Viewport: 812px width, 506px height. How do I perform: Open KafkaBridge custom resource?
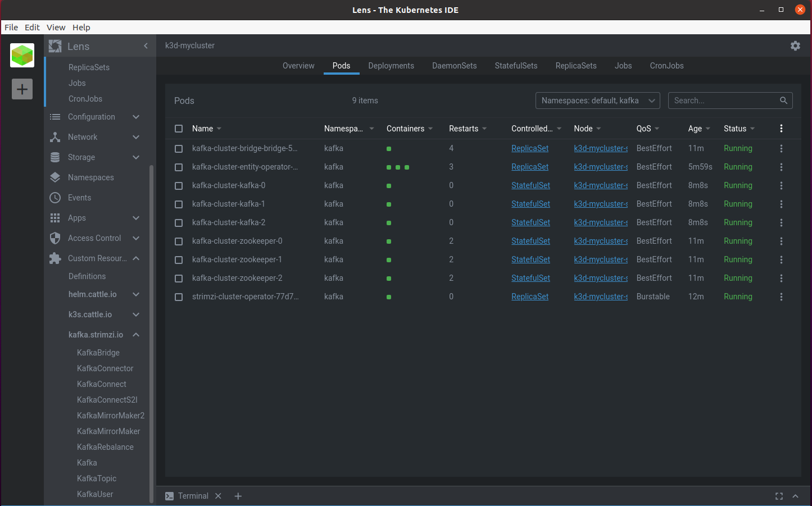(98, 353)
